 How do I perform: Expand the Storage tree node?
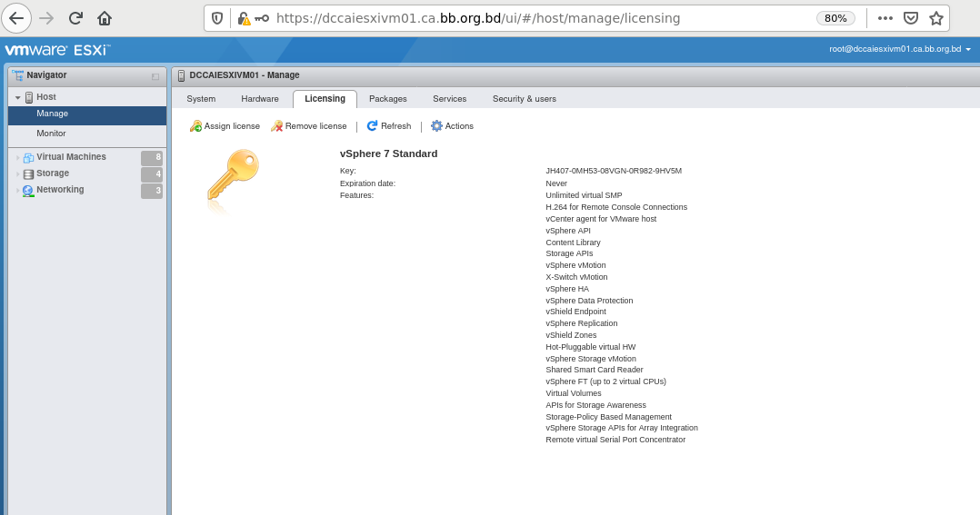tap(17, 174)
